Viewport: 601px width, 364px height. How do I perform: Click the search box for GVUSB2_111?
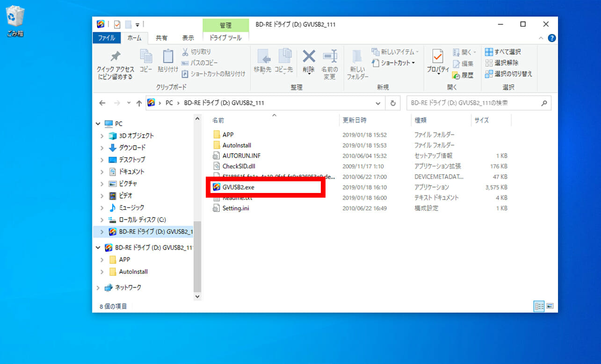tap(472, 103)
